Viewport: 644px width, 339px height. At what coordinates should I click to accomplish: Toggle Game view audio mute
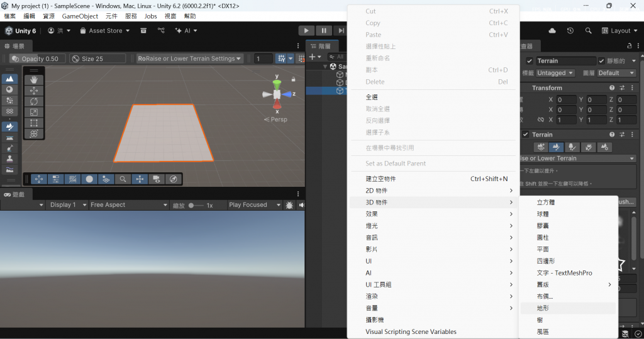pyautogui.click(x=302, y=205)
